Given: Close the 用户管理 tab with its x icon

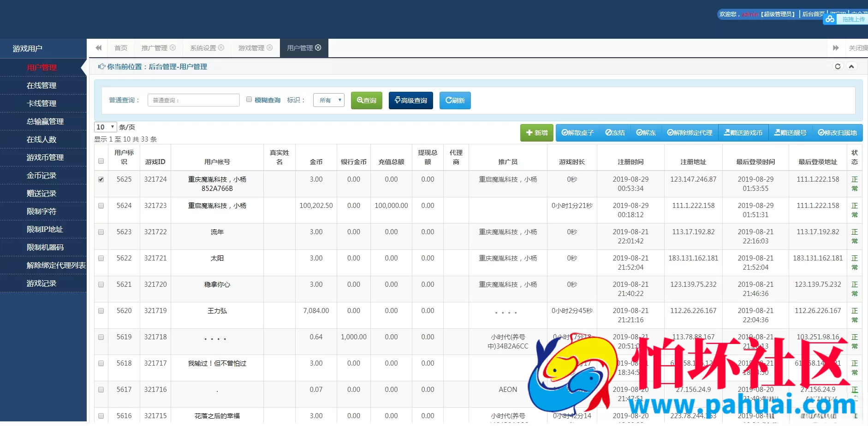Looking at the screenshot, I should [318, 47].
